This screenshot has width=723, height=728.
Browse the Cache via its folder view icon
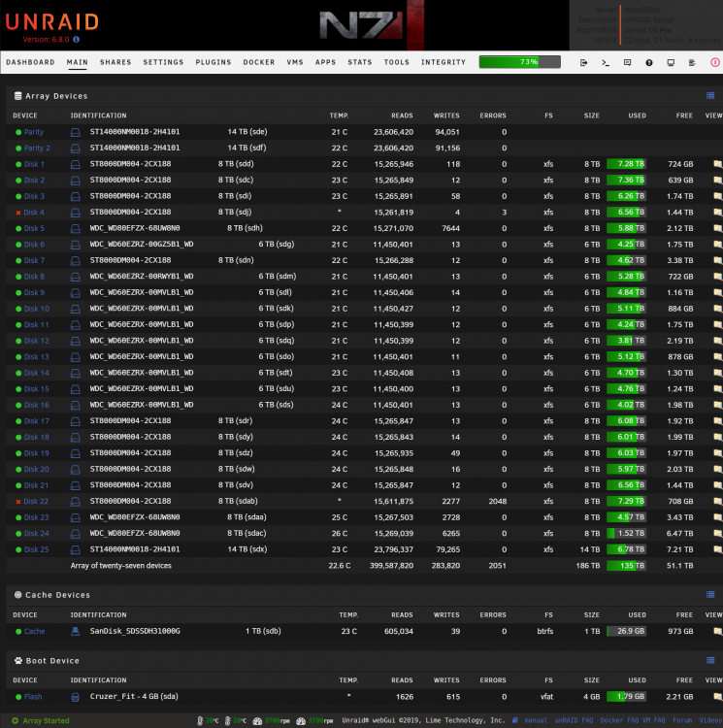[717, 632]
